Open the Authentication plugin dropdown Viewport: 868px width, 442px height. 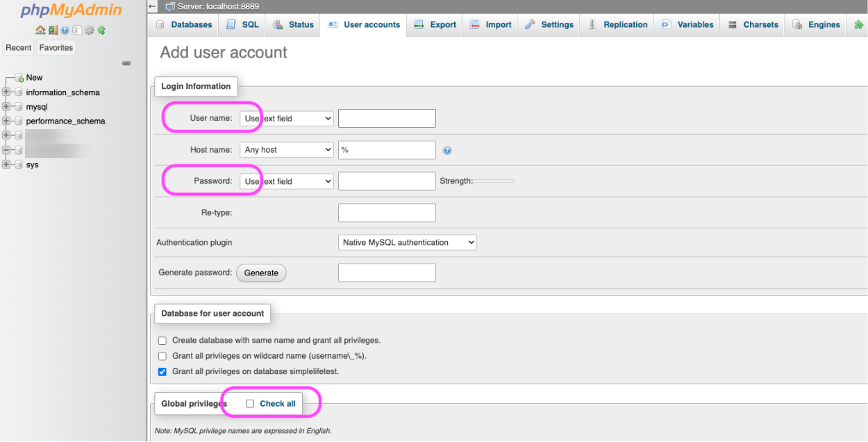[407, 243]
